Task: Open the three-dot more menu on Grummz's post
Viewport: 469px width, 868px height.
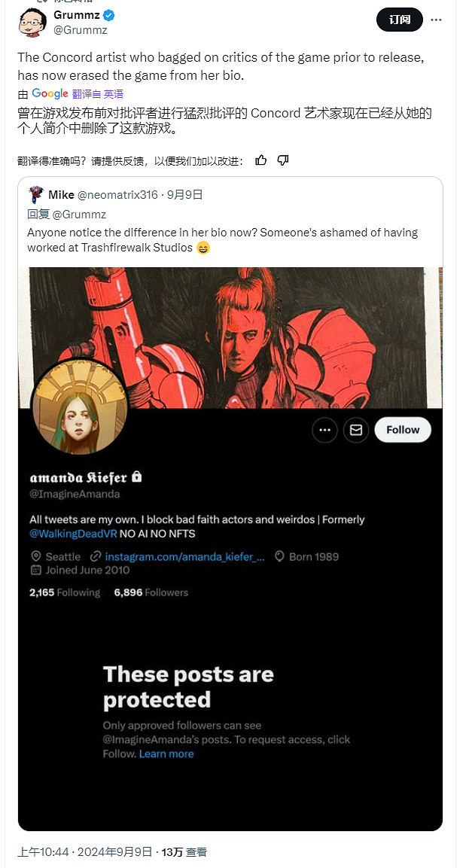Action: [x=436, y=20]
